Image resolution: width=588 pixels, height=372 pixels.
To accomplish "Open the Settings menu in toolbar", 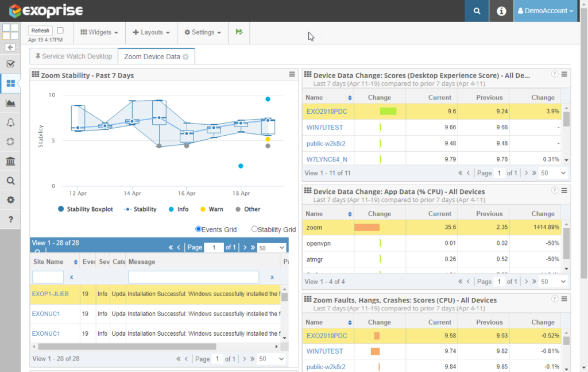I will 202,32.
